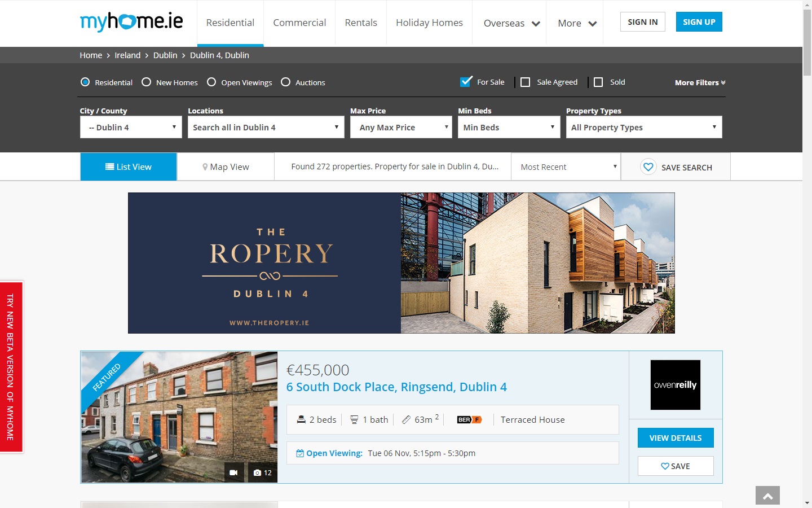This screenshot has width=812, height=508.
Task: Click the Dublin 4, Dublin breadcrumb
Action: click(x=219, y=55)
